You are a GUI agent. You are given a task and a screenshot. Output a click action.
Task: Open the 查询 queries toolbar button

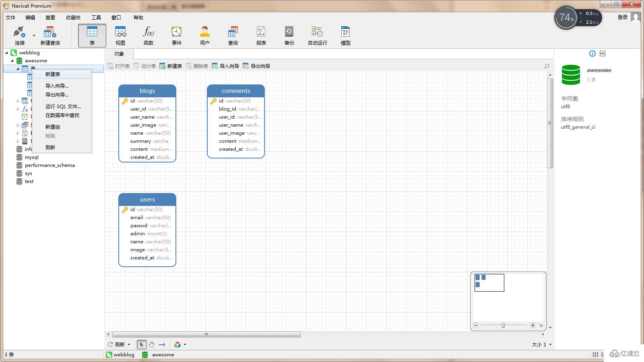click(x=233, y=35)
